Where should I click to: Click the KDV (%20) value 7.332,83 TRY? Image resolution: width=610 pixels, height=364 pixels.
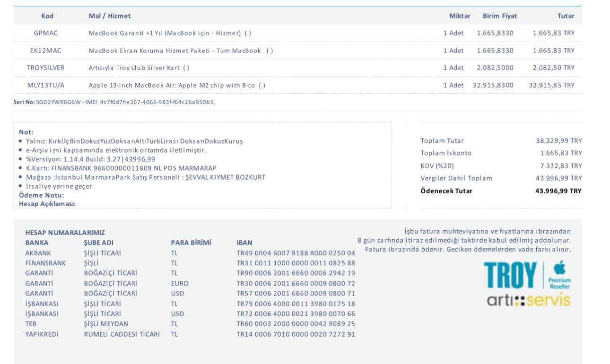[561, 165]
